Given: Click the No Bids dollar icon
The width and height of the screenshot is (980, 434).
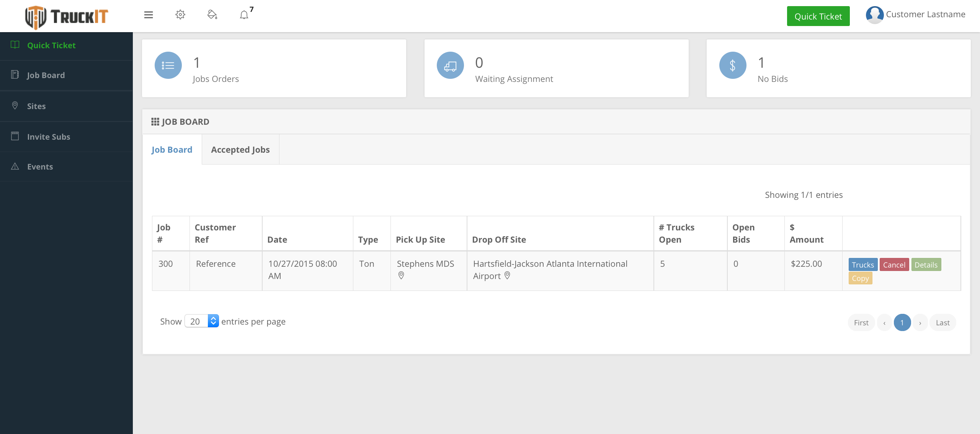Looking at the screenshot, I should pyautogui.click(x=733, y=65).
